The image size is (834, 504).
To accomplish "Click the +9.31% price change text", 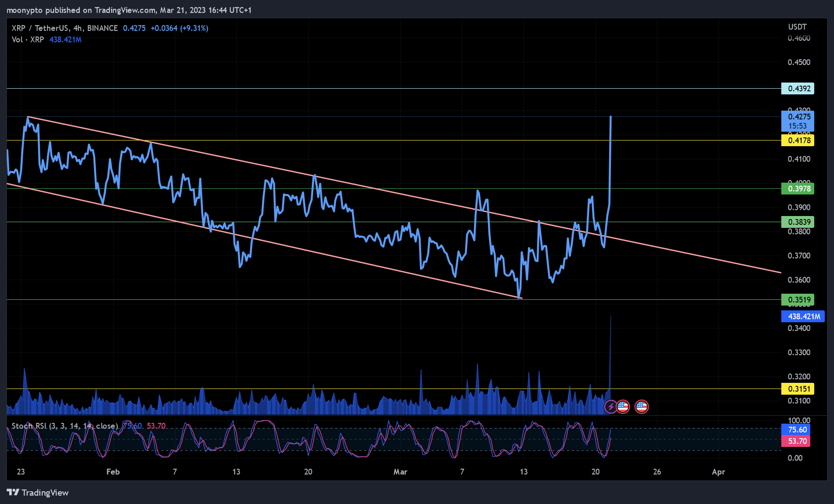I will tap(194, 28).
